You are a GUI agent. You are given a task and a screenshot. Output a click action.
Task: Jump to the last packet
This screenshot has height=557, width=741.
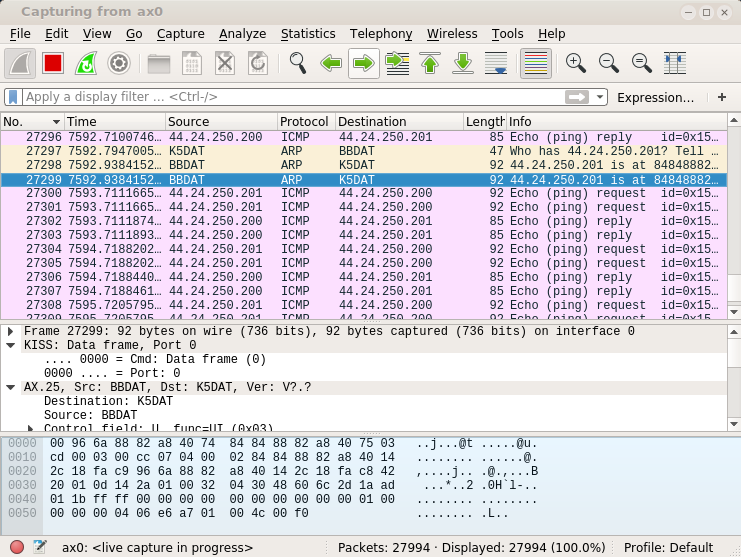point(463,63)
